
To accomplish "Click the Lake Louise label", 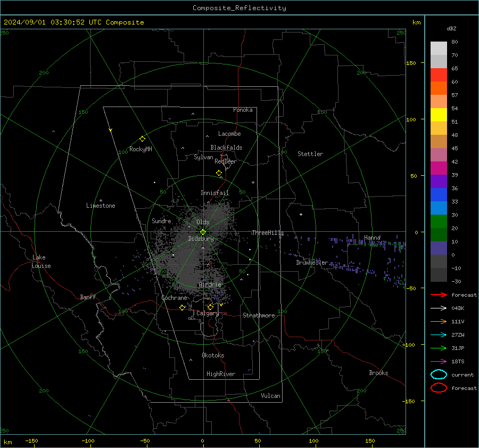I will [x=41, y=262].
